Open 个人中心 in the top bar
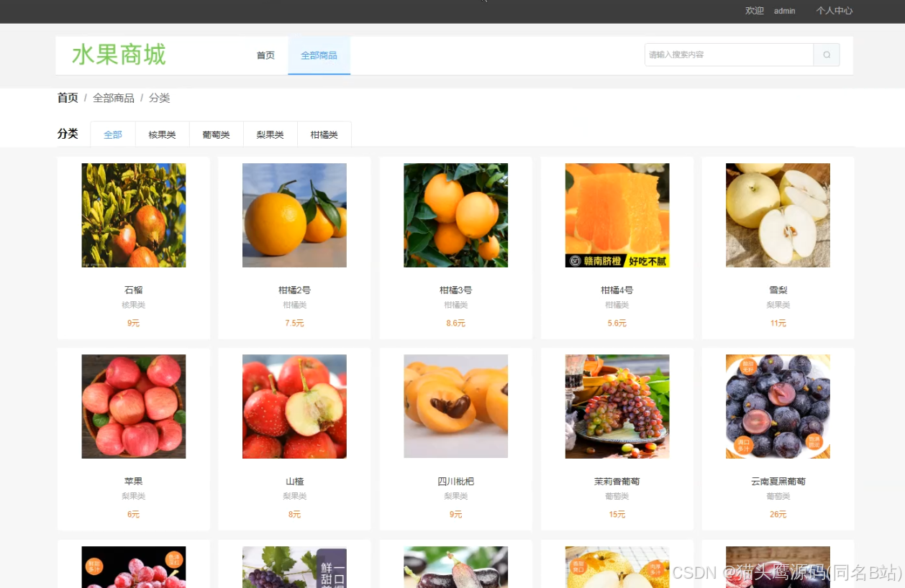 click(x=834, y=11)
